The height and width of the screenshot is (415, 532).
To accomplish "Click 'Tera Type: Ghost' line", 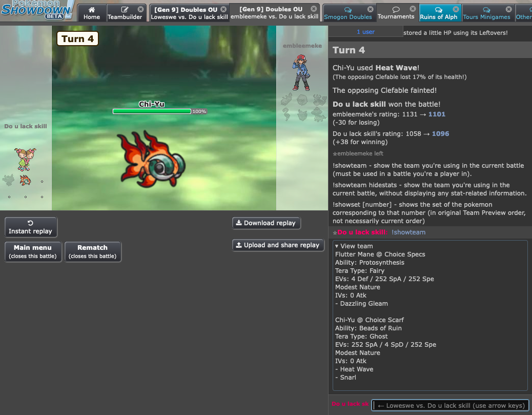I will point(361,336).
